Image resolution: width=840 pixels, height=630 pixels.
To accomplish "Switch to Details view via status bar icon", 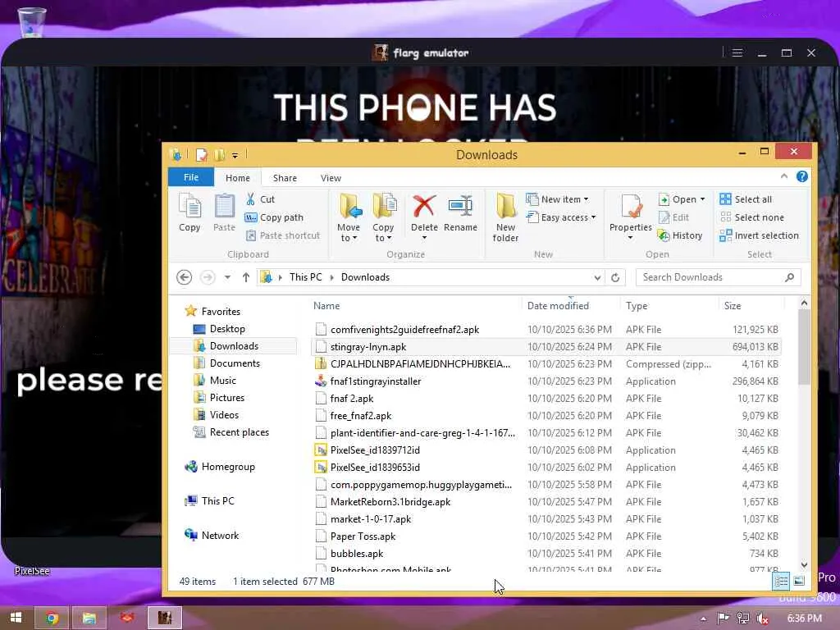I will coord(781,582).
